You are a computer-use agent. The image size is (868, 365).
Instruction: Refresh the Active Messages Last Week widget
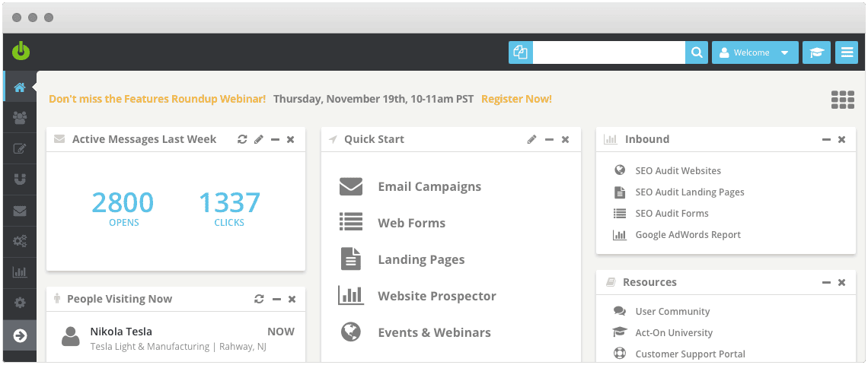click(x=242, y=139)
